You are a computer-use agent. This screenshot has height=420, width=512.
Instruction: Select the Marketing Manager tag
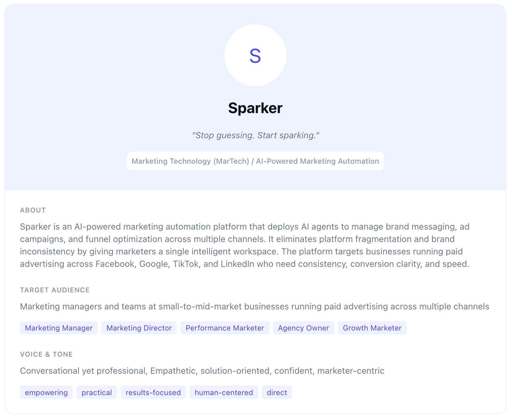tap(59, 328)
